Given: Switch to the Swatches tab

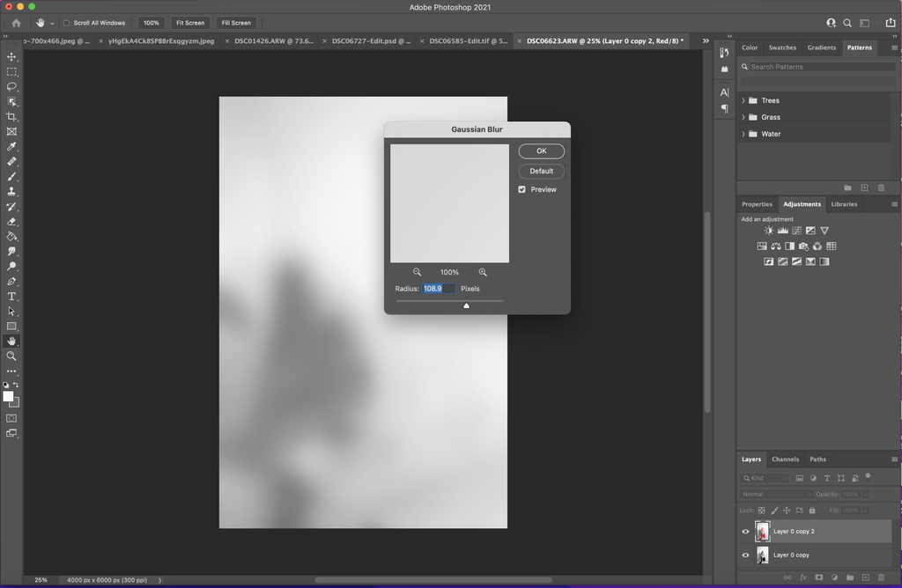Looking at the screenshot, I should (x=782, y=48).
